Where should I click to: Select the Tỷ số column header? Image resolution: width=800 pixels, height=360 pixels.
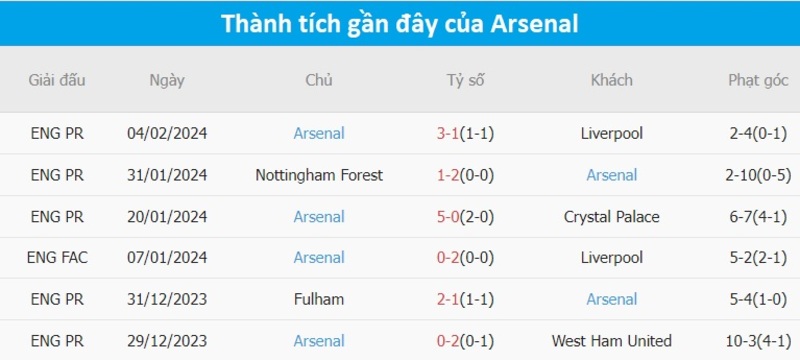coord(465,80)
